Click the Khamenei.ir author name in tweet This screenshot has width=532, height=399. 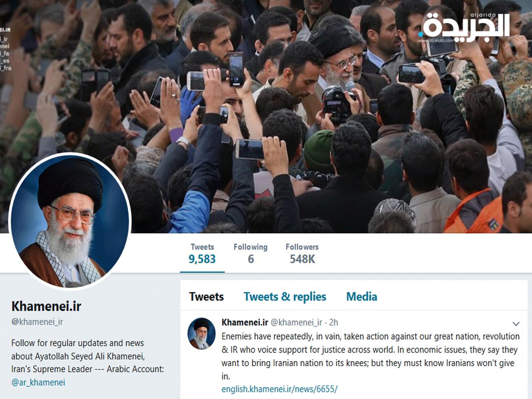pyautogui.click(x=245, y=323)
